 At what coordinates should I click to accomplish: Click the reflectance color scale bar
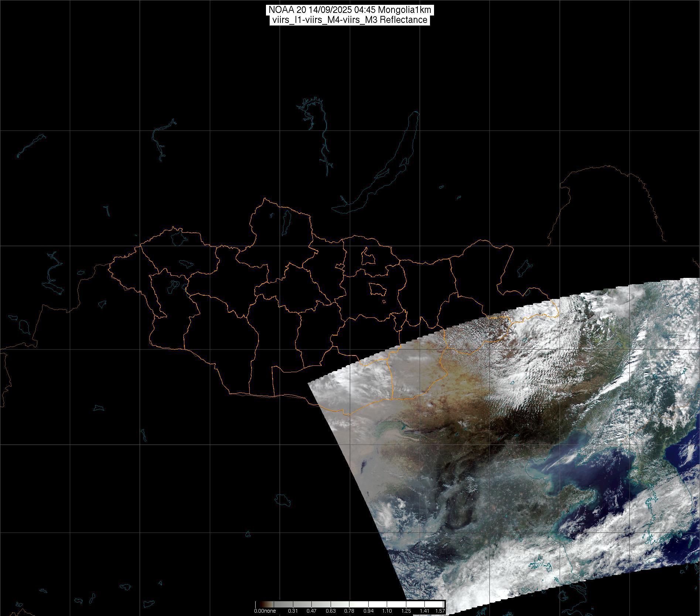pyautogui.click(x=350, y=604)
